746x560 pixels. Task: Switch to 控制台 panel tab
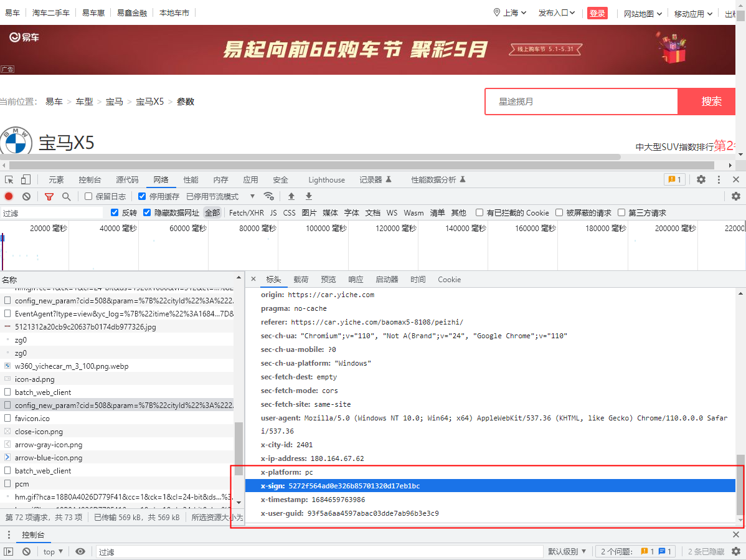coord(90,180)
